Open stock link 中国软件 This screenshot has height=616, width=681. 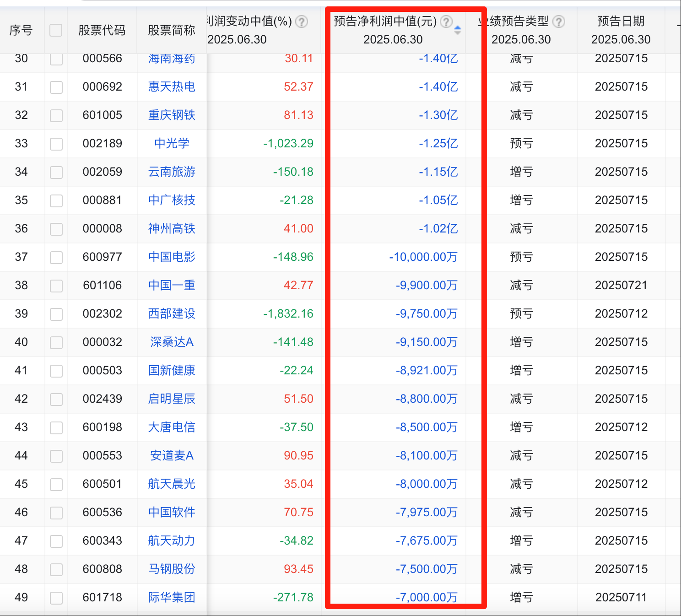pos(172,512)
